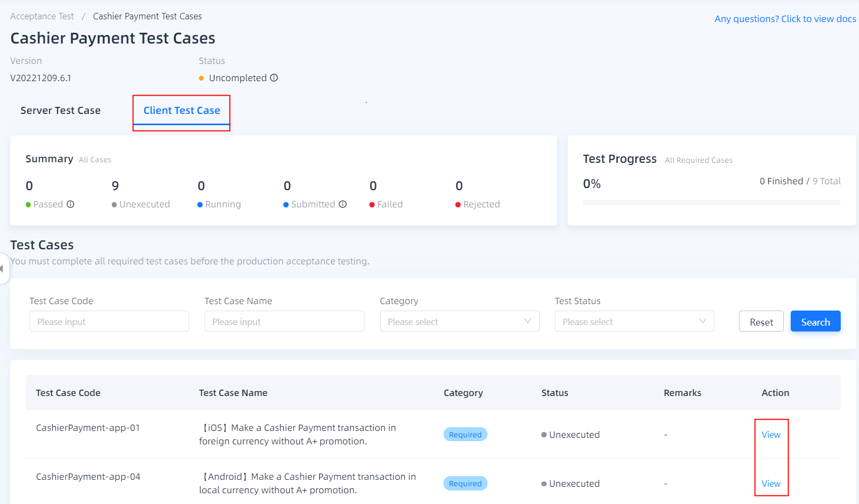The width and height of the screenshot is (859, 504).
Task: Click the Required tag for CashierPayment-app-04
Action: [465, 484]
